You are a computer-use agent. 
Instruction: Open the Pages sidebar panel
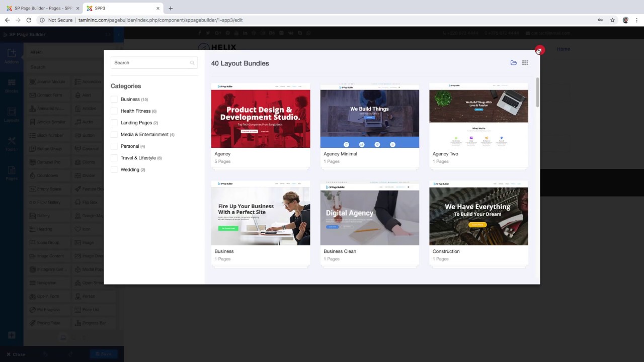[12, 173]
